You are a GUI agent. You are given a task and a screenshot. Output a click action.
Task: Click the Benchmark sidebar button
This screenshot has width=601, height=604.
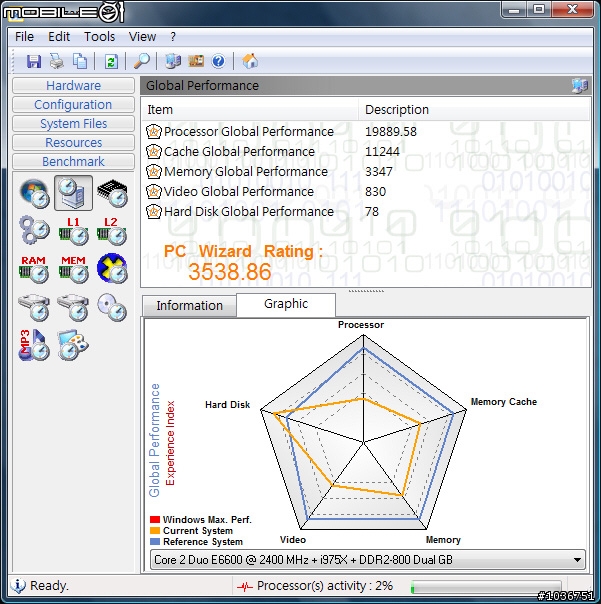click(x=73, y=161)
